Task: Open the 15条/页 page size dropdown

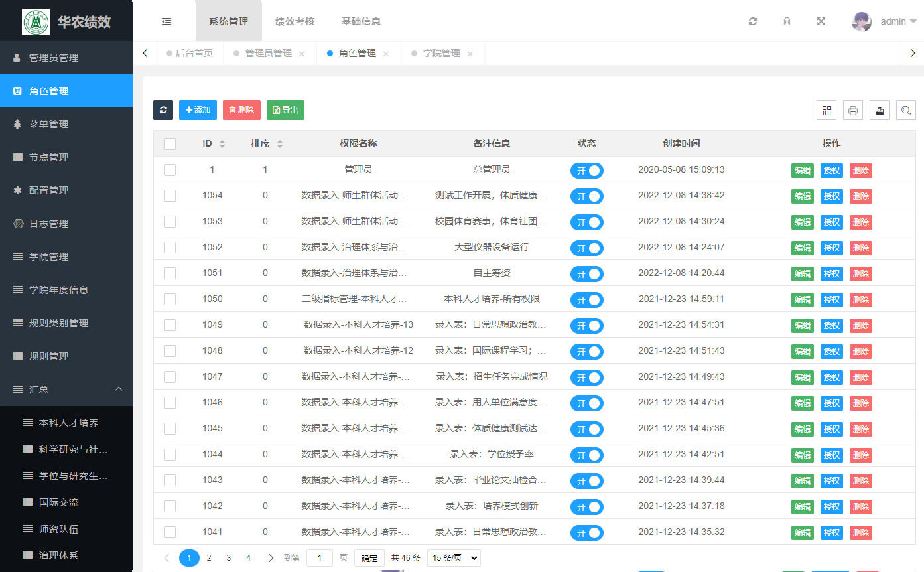Action: [454, 558]
